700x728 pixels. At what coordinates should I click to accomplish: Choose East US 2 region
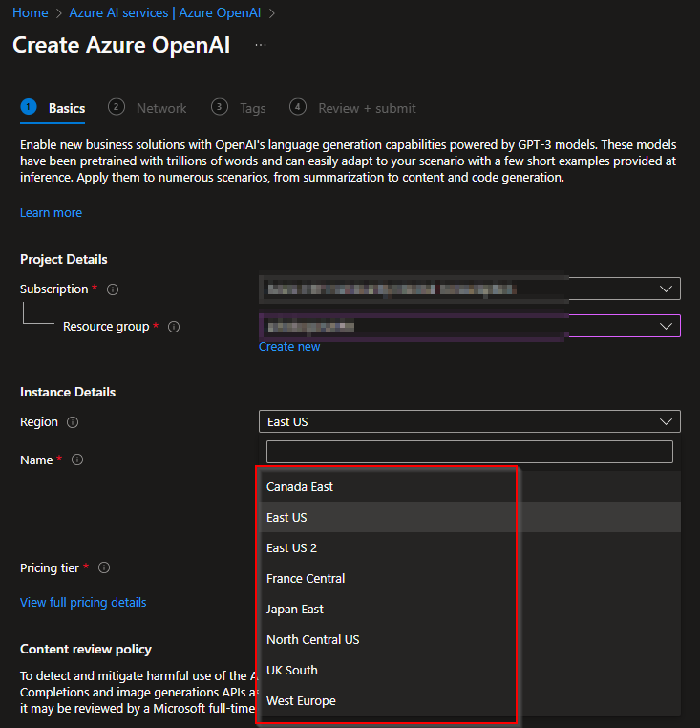coord(470,547)
